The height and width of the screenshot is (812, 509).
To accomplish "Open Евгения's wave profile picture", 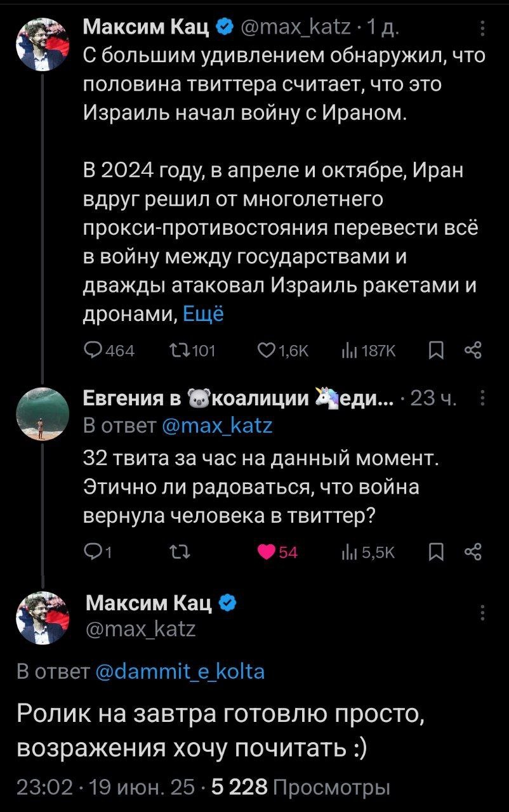I will tap(42, 413).
